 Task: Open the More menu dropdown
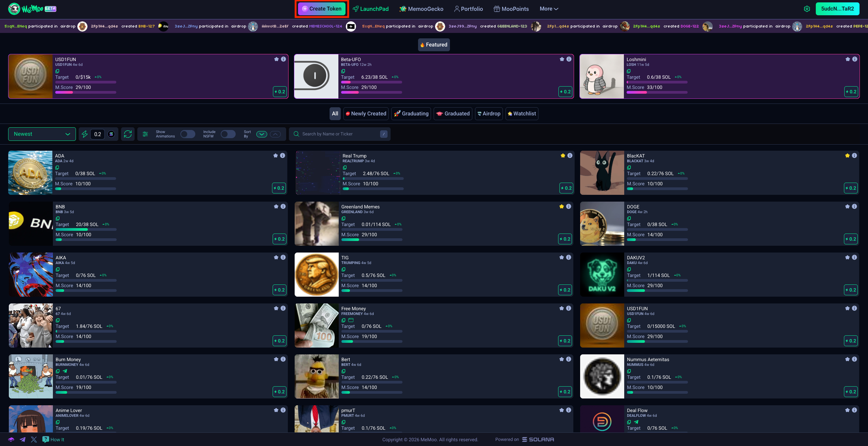point(549,9)
